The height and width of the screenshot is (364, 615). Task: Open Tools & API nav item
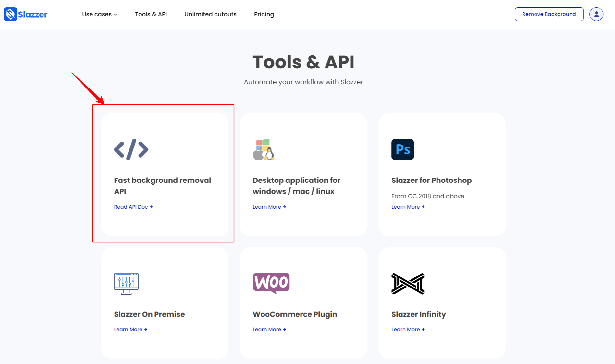[151, 14]
